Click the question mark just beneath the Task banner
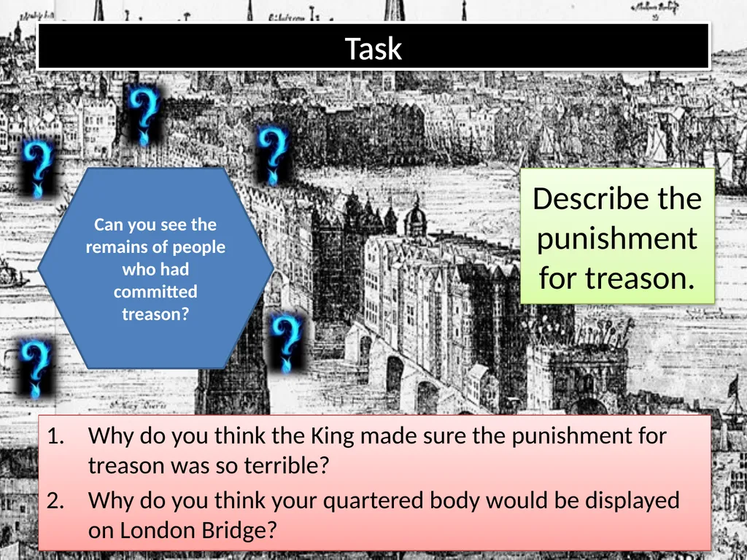This screenshot has height=560, width=747. coord(144,116)
